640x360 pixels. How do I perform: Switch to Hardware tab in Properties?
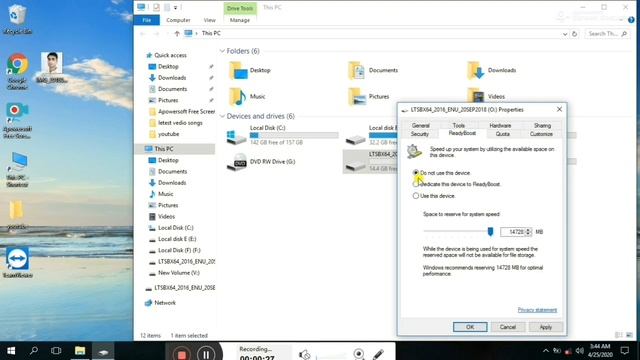500,126
